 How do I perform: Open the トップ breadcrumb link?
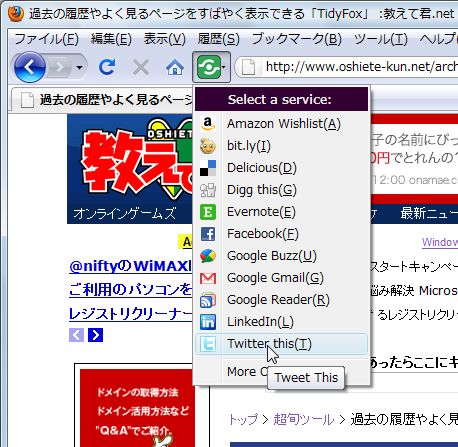pos(243,419)
